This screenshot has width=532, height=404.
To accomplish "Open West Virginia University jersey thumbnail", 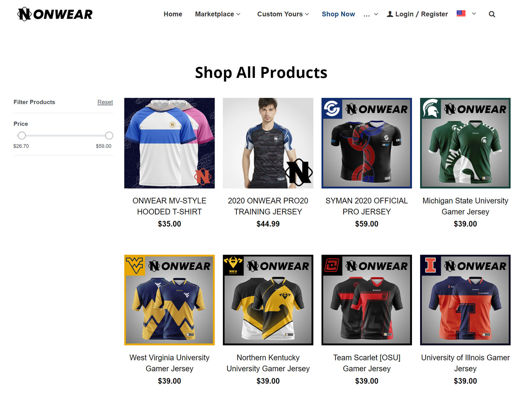I will click(169, 300).
